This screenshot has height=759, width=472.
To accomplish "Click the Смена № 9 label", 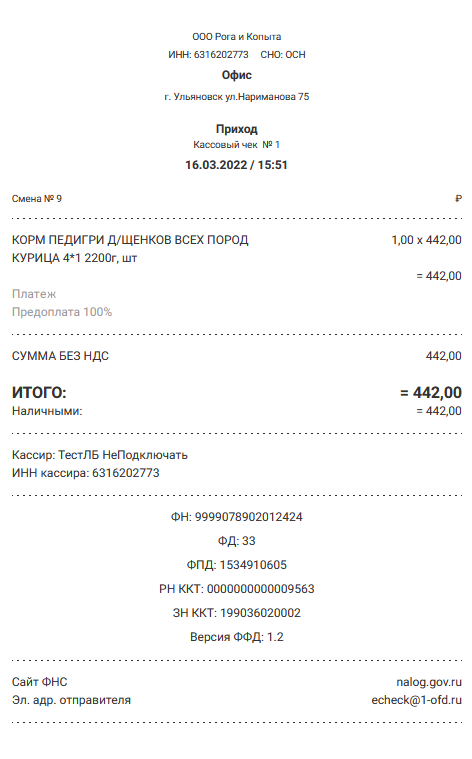I will click(x=37, y=198).
